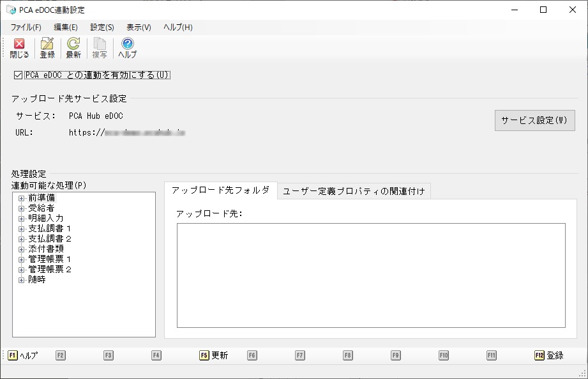Click inside the アップロード先 list box
The height and width of the screenshot is (379, 588).
[370, 275]
